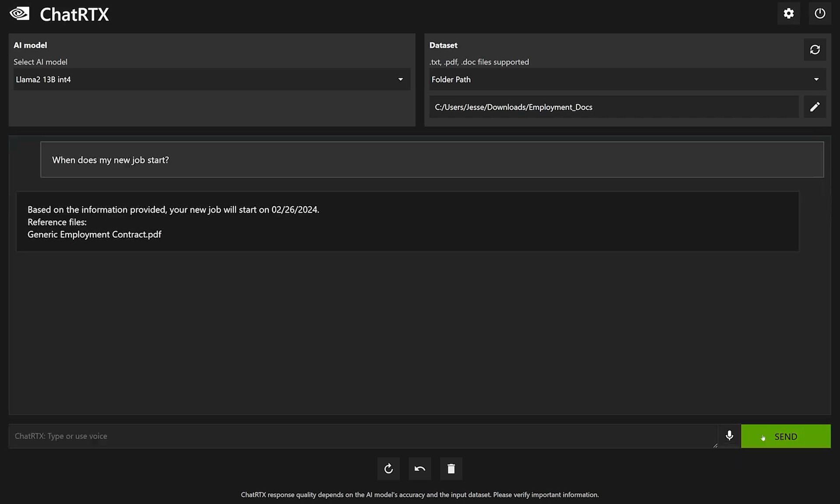
Task: Undo the last chat message
Action: 420,469
